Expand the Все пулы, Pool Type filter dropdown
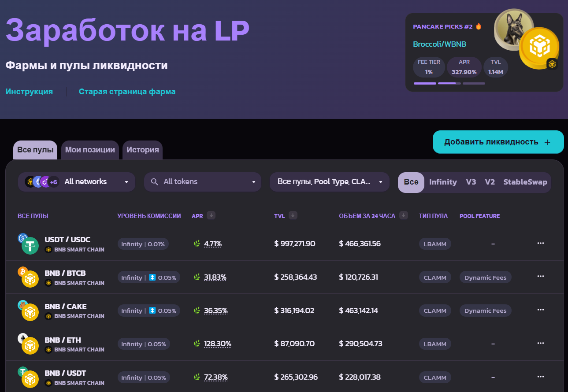 [x=330, y=182]
